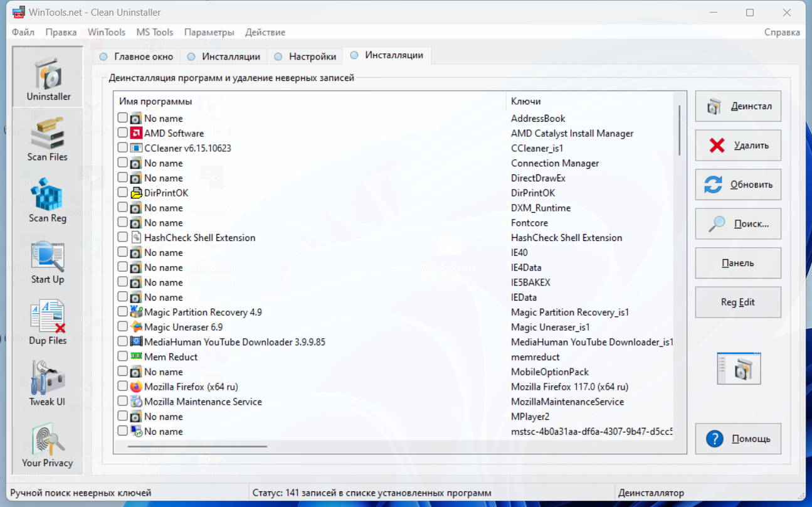This screenshot has height=507, width=812.
Task: Open the Поиск... search button
Action: coord(738,224)
